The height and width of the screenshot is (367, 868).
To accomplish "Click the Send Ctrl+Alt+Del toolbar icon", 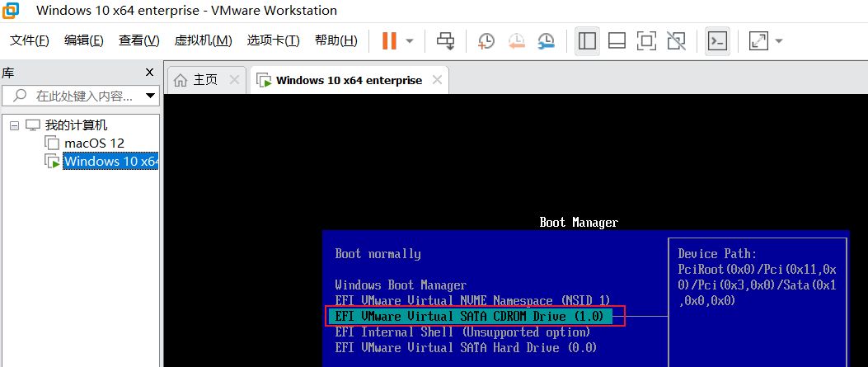I will click(446, 40).
